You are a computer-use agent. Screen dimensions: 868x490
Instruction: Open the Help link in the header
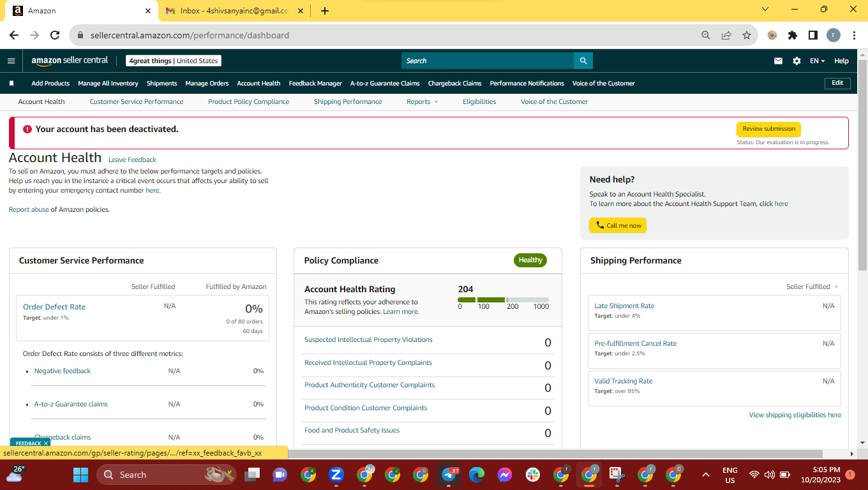coord(841,61)
